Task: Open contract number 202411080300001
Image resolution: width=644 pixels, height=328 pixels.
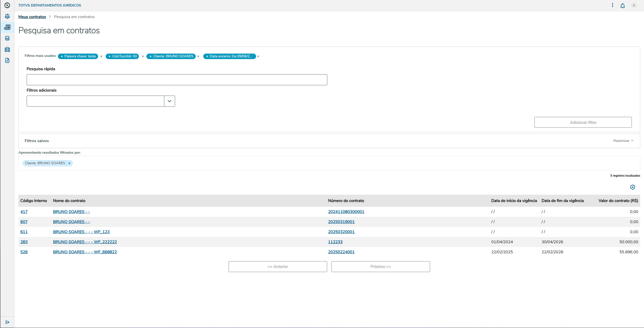Action: coord(346,212)
